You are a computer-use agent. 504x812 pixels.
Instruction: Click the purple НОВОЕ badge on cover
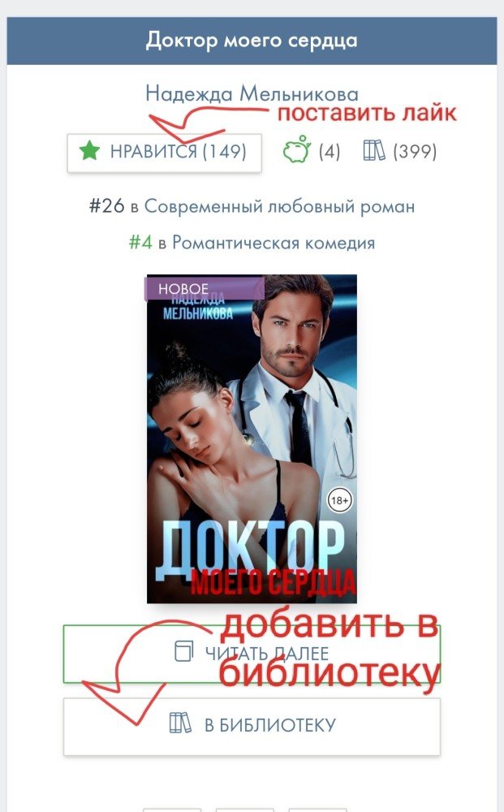coord(205,288)
